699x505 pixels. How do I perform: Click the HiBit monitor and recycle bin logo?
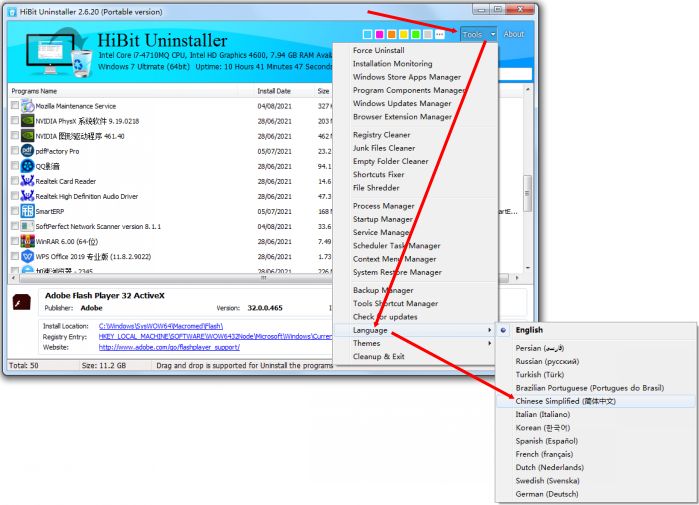pos(59,54)
